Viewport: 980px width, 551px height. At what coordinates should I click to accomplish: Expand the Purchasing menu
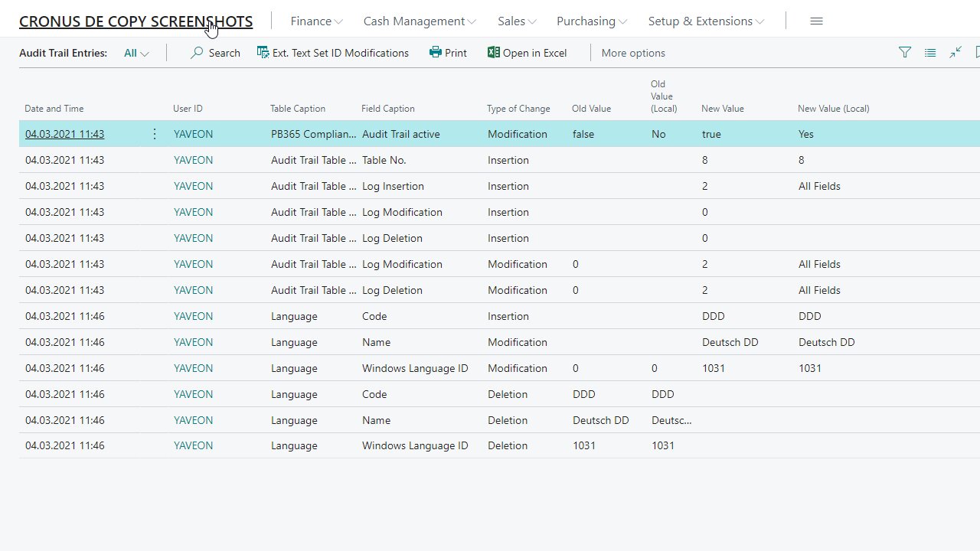591,21
